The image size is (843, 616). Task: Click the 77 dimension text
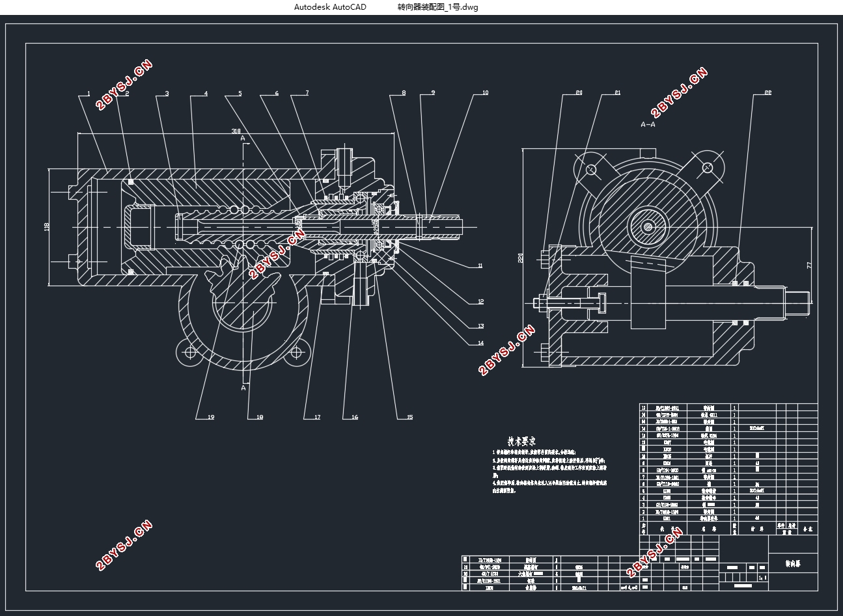(809, 265)
